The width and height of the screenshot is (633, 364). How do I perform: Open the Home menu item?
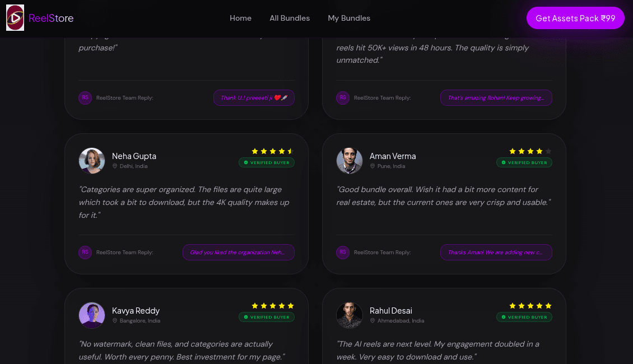point(241,18)
